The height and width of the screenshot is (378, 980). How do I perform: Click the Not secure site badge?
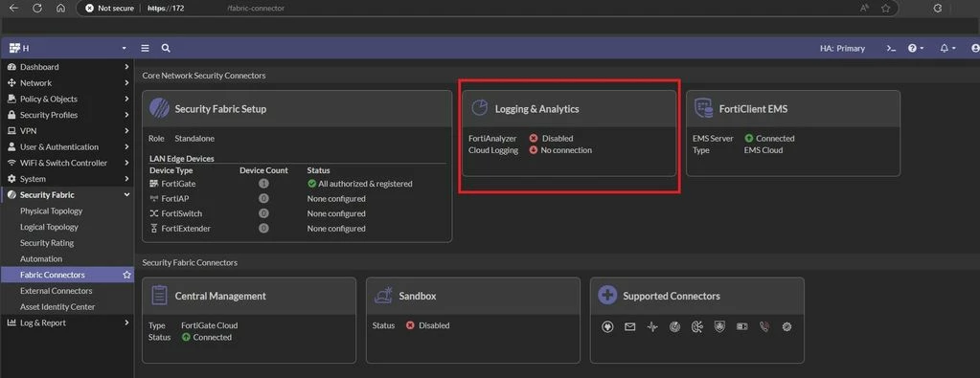click(x=109, y=8)
